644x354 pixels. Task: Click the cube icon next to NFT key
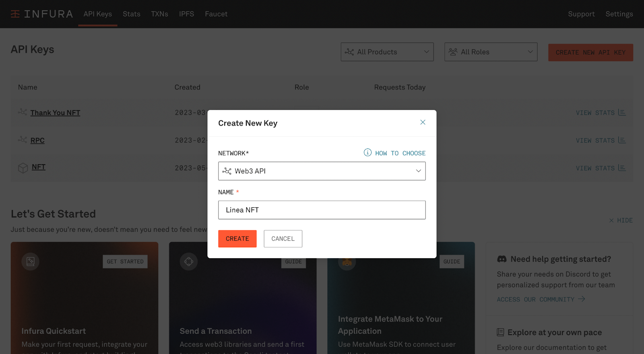click(x=23, y=168)
